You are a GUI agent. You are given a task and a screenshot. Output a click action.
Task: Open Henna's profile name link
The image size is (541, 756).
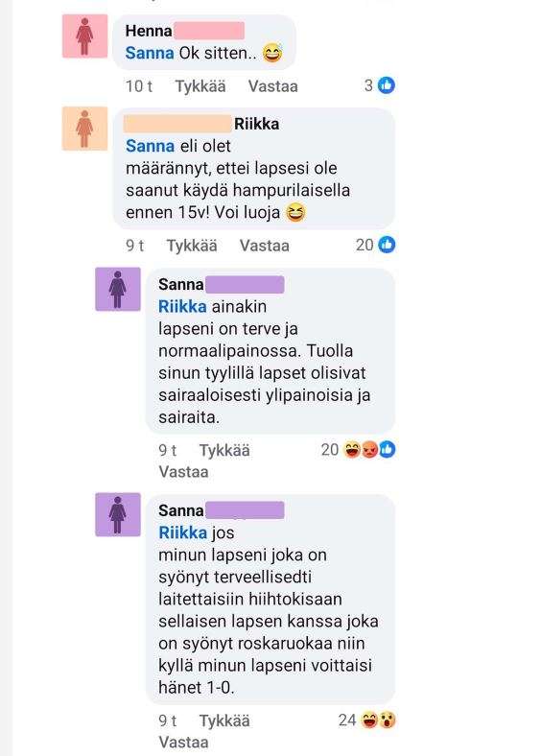pyautogui.click(x=149, y=31)
